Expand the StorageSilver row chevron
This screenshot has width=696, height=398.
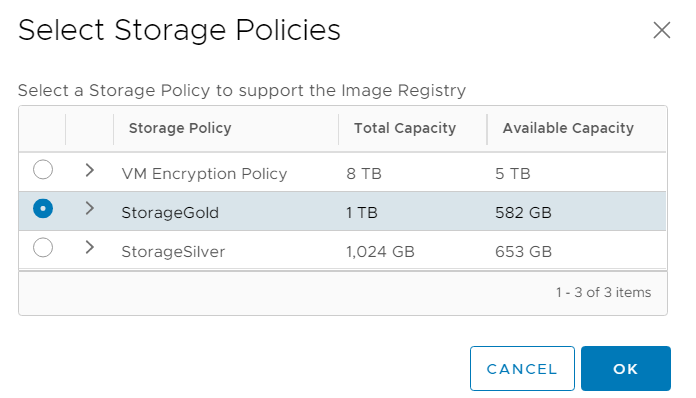coord(90,247)
